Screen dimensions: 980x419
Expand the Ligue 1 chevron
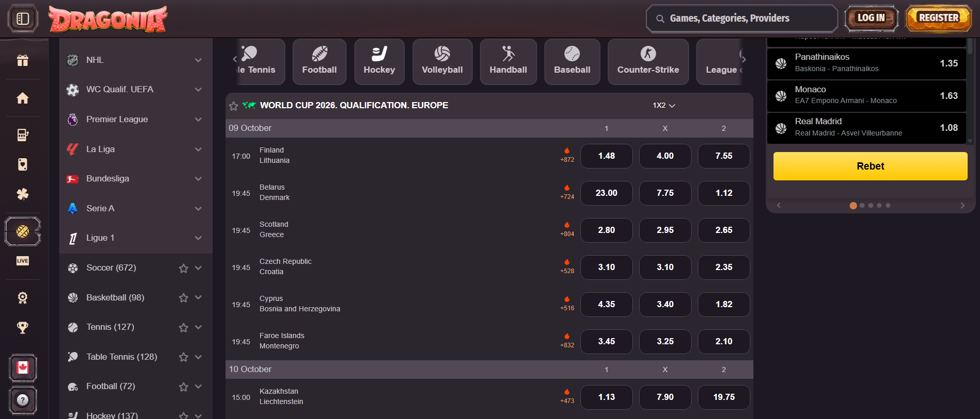(x=198, y=238)
